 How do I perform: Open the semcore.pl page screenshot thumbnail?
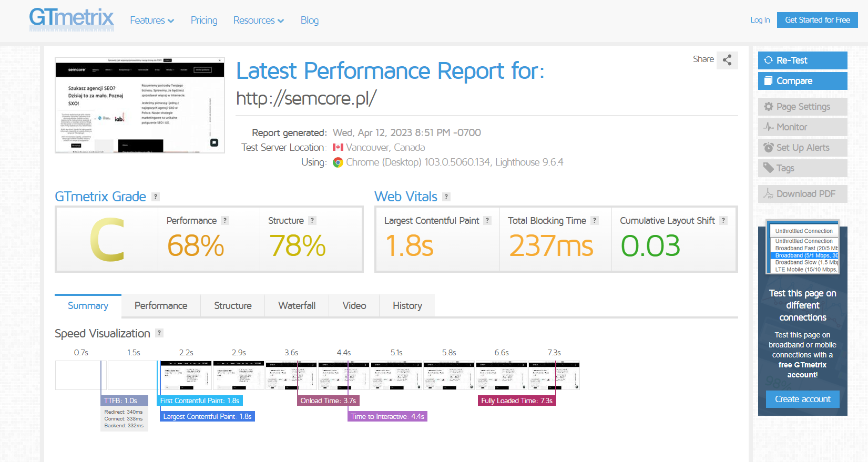click(x=140, y=105)
